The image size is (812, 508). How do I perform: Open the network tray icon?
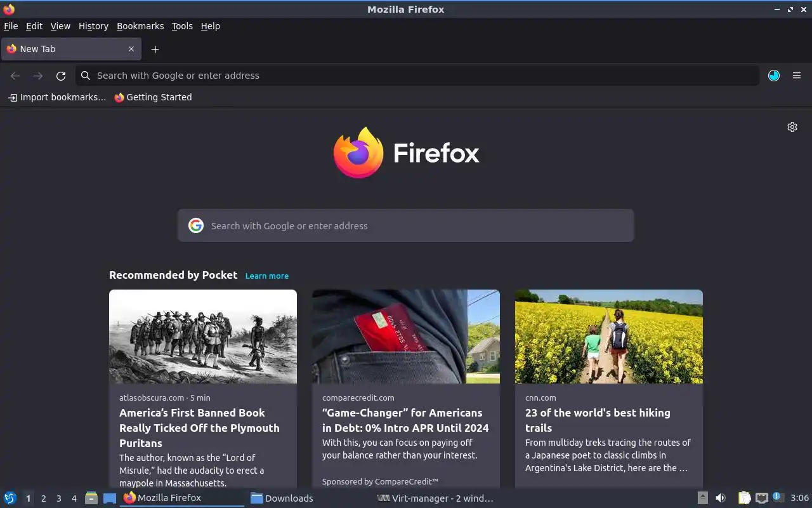[762, 498]
